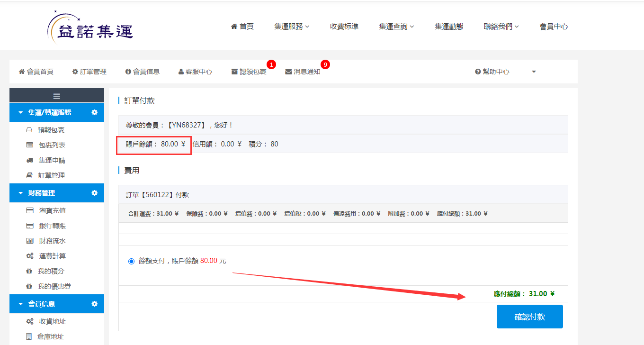Click the gift icon beside 我的積分
Viewport: 644px width, 345px height.
pyautogui.click(x=29, y=271)
